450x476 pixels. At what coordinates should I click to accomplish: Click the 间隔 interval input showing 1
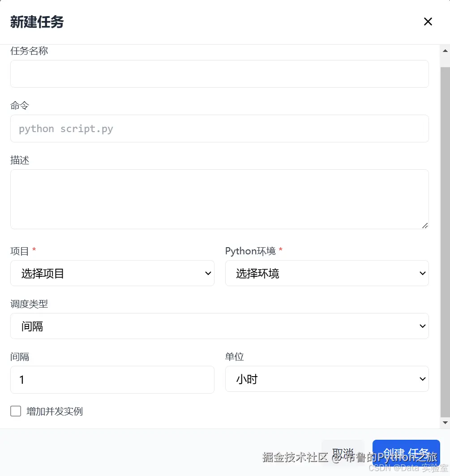pyautogui.click(x=112, y=379)
